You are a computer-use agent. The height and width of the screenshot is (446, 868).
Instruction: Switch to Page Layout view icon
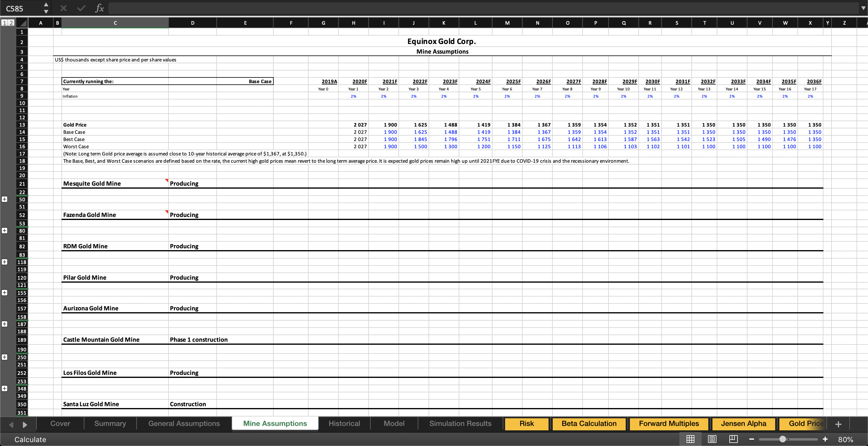(712, 439)
